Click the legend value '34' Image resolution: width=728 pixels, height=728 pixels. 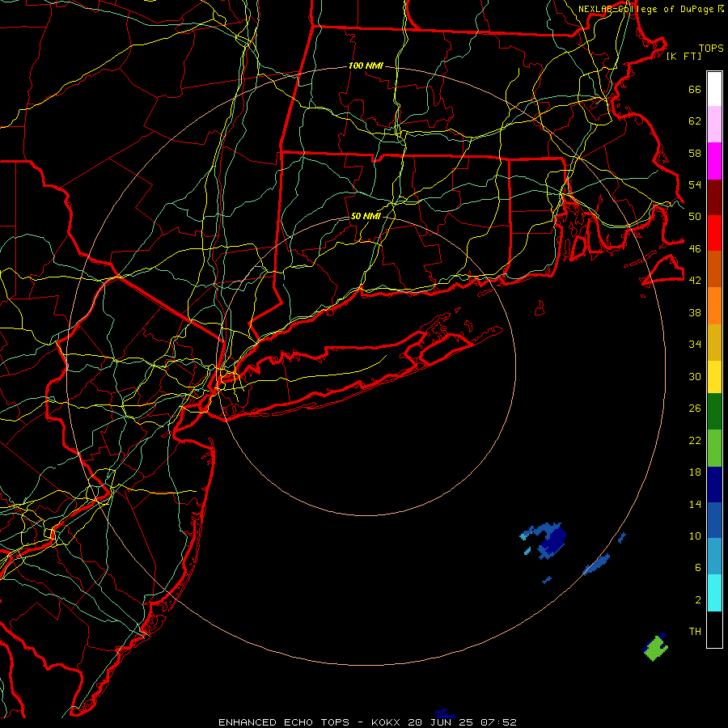[x=695, y=345]
